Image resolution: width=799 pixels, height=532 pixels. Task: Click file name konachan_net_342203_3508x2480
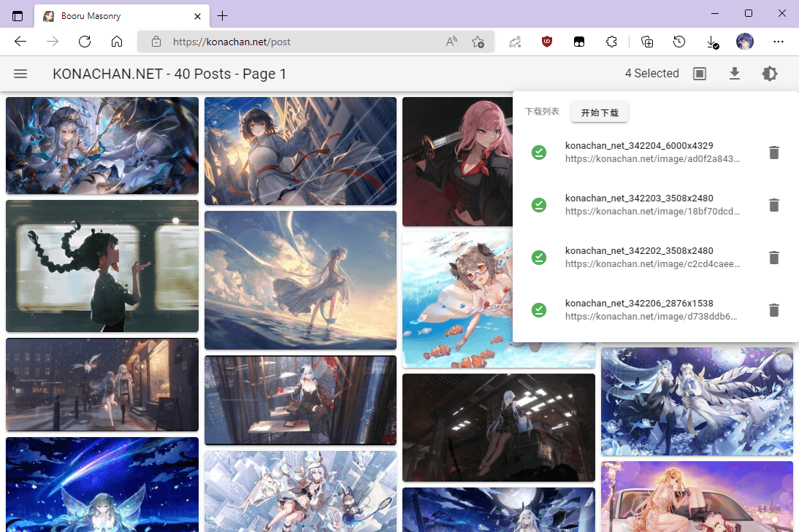click(639, 198)
